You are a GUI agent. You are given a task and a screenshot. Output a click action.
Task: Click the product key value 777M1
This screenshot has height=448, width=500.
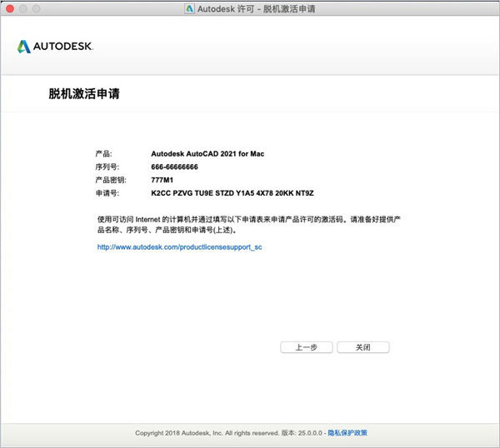pos(163,180)
